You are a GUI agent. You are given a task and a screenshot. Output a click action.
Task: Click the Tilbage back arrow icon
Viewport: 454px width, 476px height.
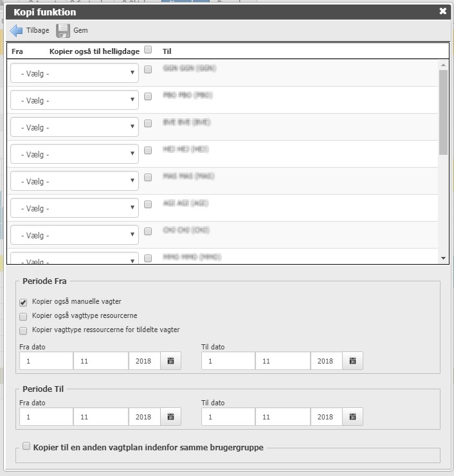[x=16, y=30]
